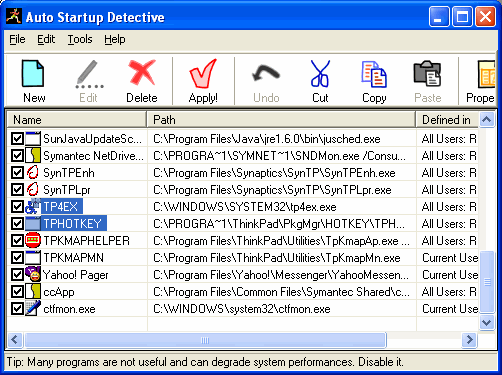Select the SNDMon.exe path cell
502x375 pixels.
click(282, 155)
